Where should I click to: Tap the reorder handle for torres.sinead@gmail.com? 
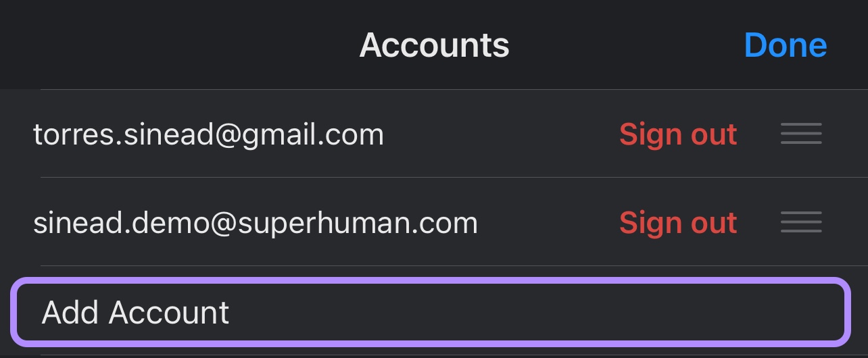[x=801, y=134]
